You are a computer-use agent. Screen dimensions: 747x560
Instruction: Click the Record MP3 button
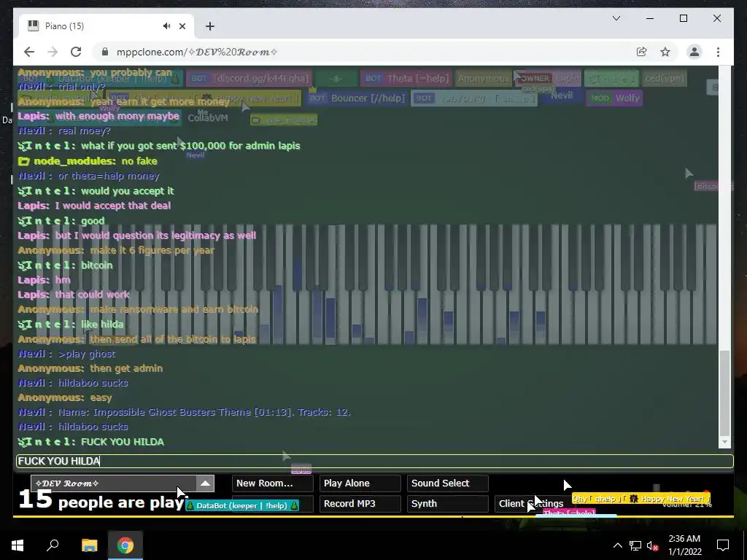coord(360,504)
